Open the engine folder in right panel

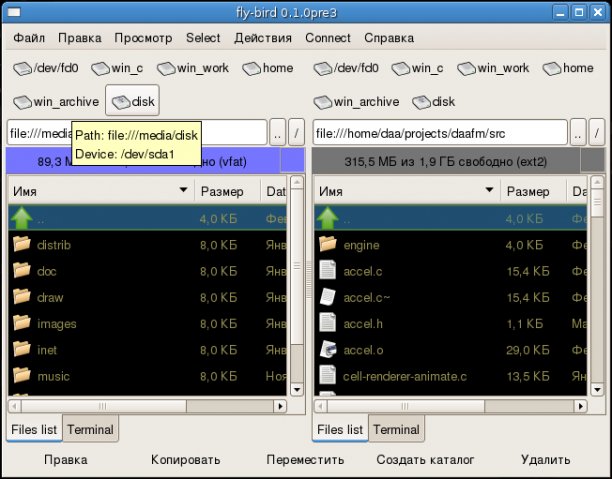pos(328,244)
